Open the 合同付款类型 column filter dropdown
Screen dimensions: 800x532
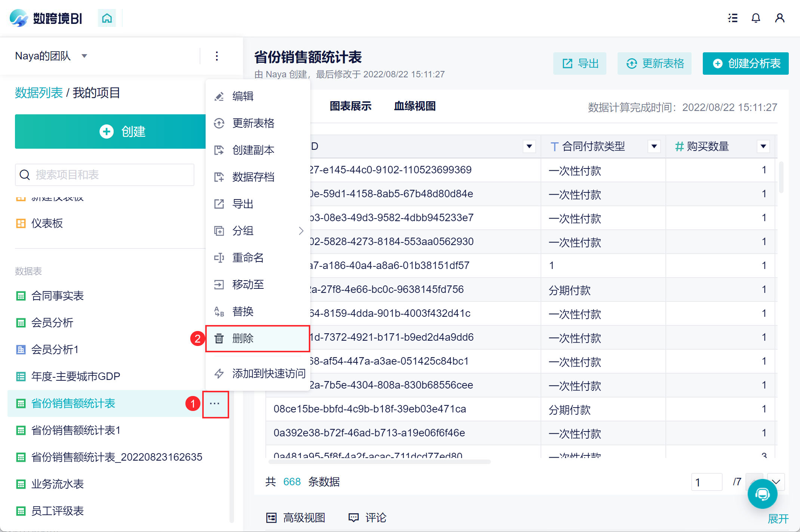pos(654,146)
